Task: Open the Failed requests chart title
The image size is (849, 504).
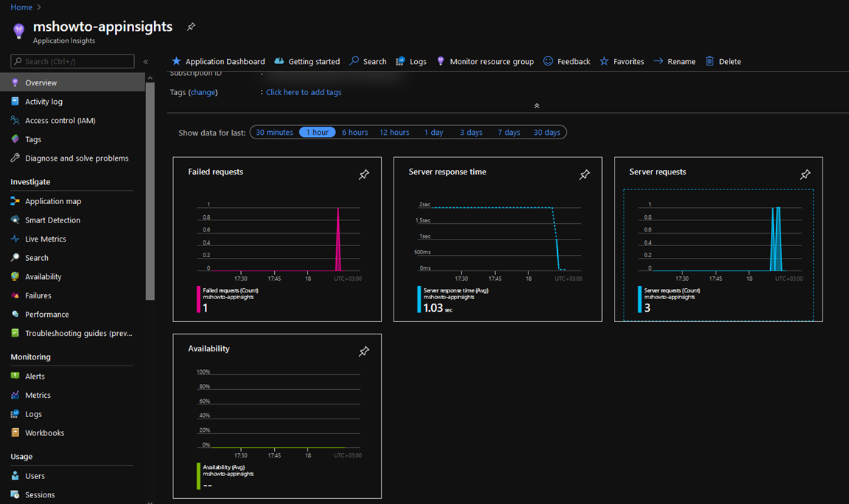Action: 215,172
